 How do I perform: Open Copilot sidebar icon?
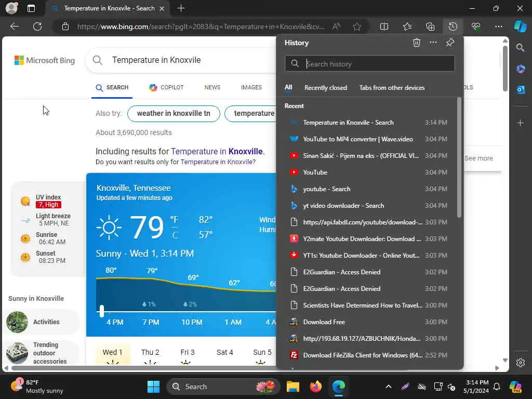click(520, 26)
